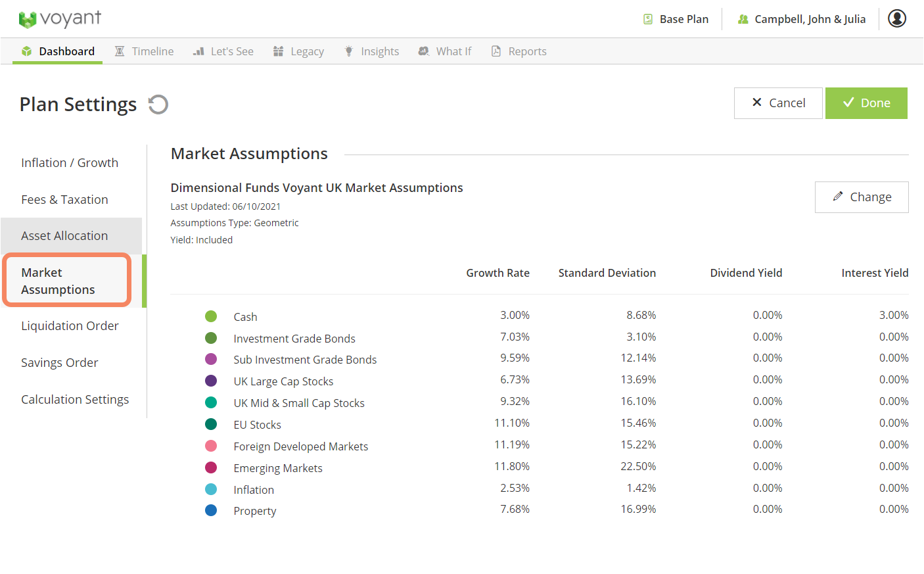Click the Cash interest yield 3.00%
This screenshot has height=574, width=924.
coord(894,315)
